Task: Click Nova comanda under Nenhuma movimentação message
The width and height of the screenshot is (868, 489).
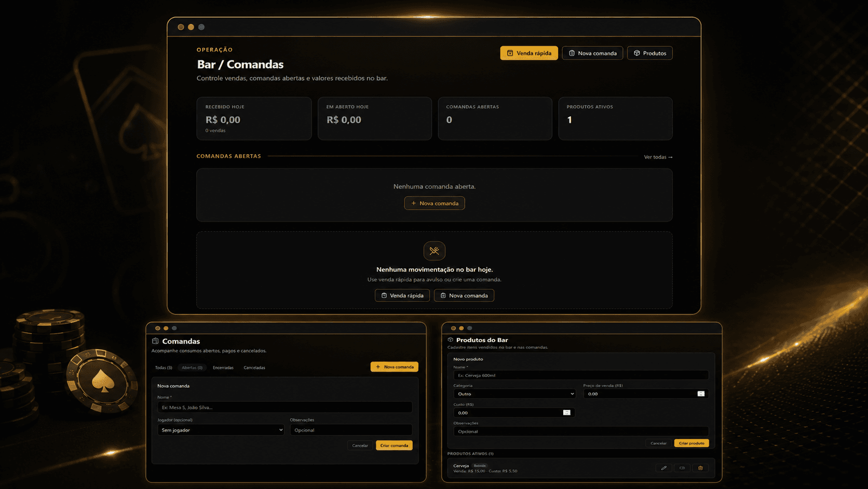Action: coord(464,295)
